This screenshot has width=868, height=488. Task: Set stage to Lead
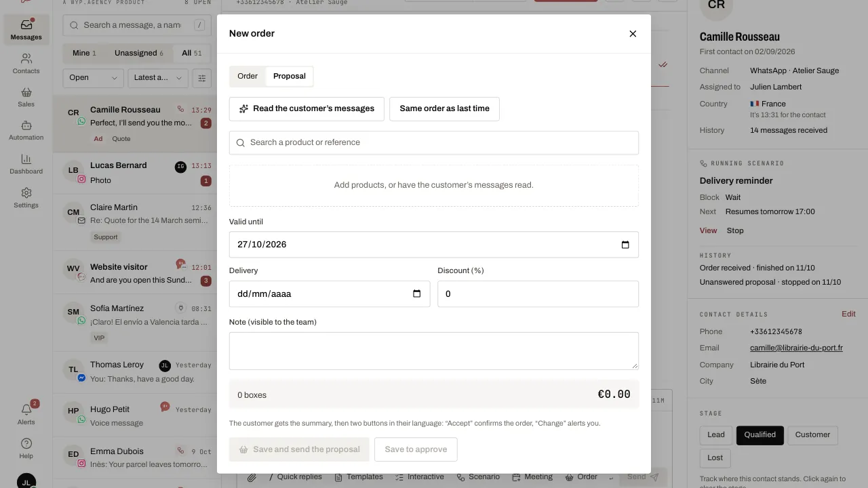click(x=716, y=435)
